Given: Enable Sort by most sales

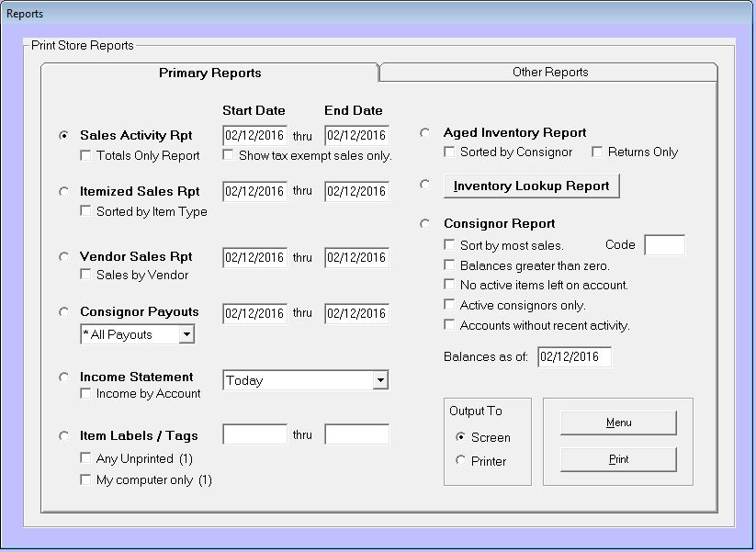Looking at the screenshot, I should pos(449,245).
